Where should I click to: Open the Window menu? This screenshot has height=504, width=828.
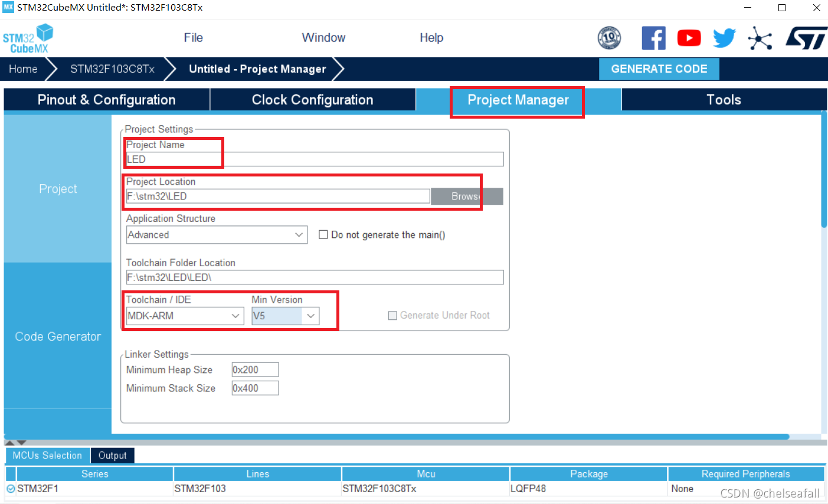click(x=323, y=38)
